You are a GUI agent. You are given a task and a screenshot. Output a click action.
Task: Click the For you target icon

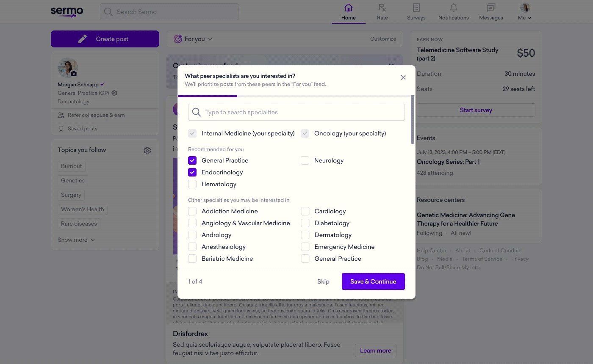click(178, 39)
